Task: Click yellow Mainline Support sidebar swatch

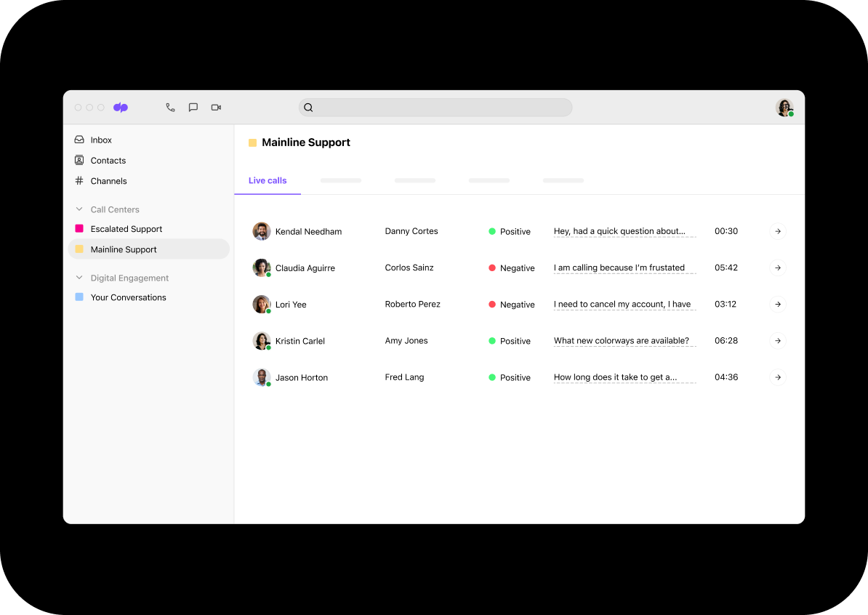Action: pos(79,249)
